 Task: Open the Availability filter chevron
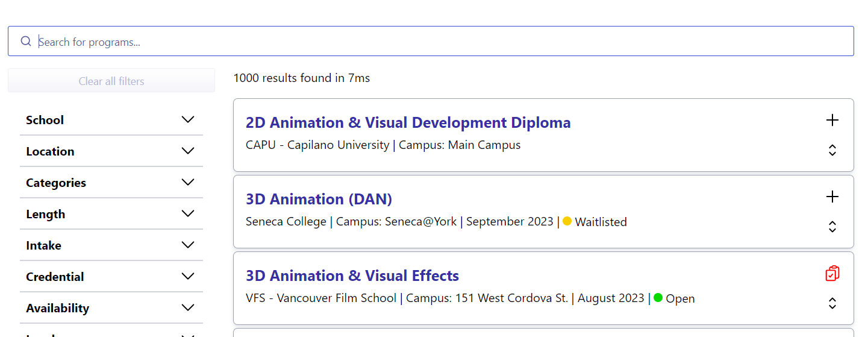coord(188,308)
